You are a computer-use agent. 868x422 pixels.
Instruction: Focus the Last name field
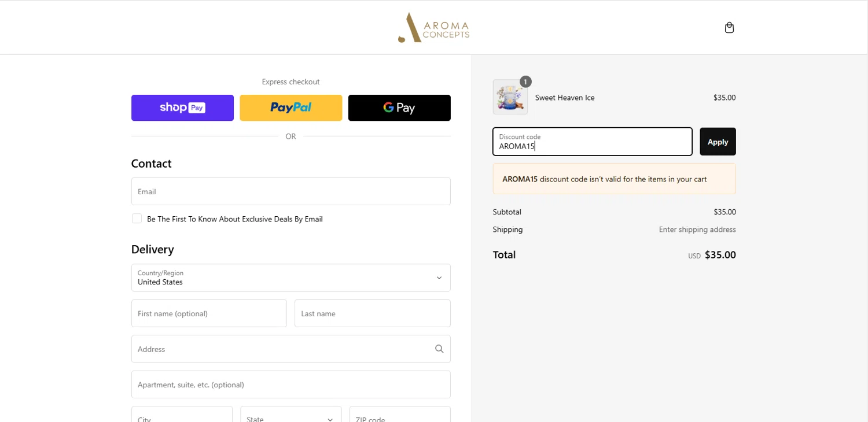pos(373,313)
